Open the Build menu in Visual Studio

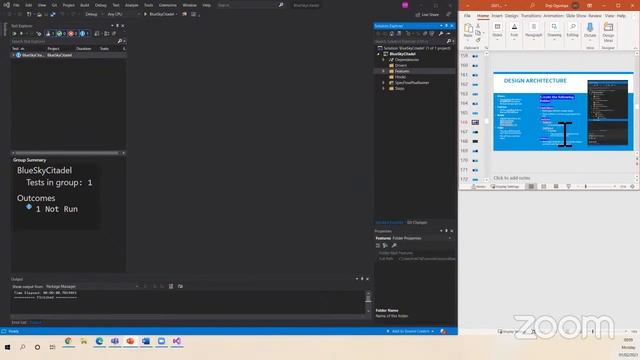(84, 5)
